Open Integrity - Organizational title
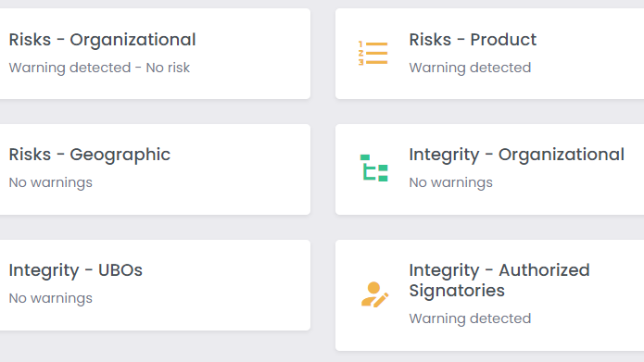This screenshot has width=644, height=362. point(516,156)
